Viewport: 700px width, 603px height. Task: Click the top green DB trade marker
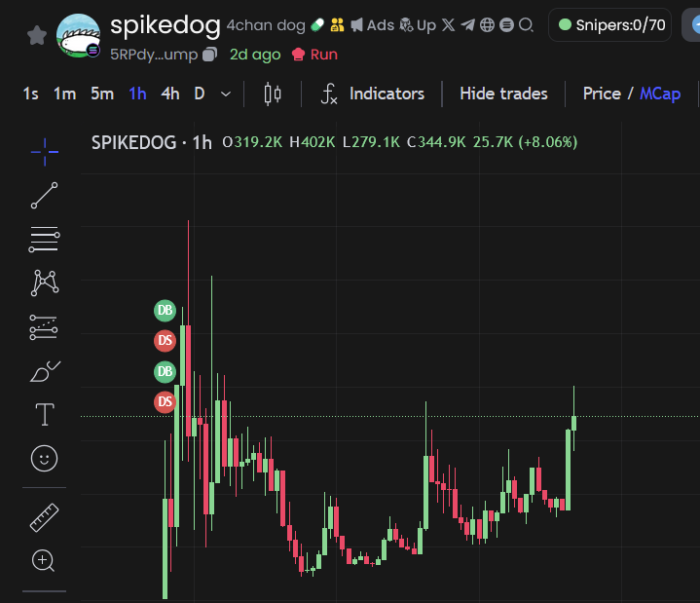[x=165, y=311]
